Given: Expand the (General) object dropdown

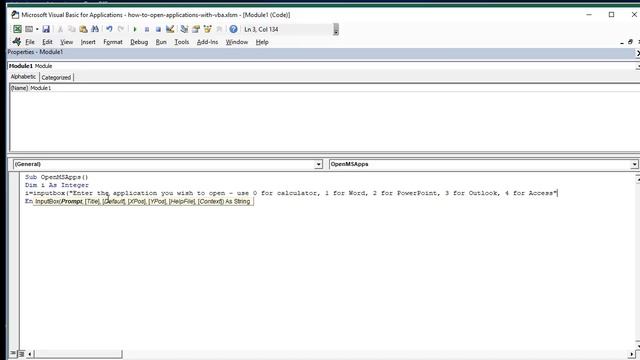Looking at the screenshot, I should click(318, 164).
